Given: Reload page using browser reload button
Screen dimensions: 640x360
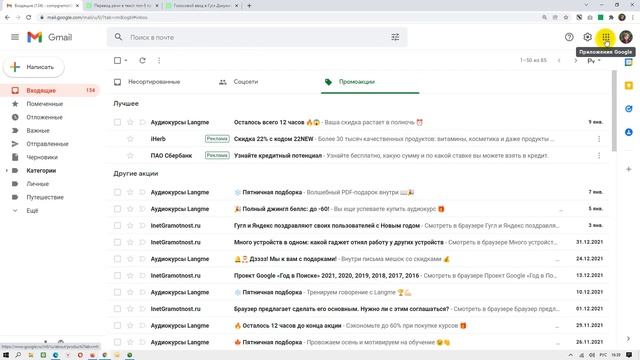Looking at the screenshot, I should coord(28,18).
